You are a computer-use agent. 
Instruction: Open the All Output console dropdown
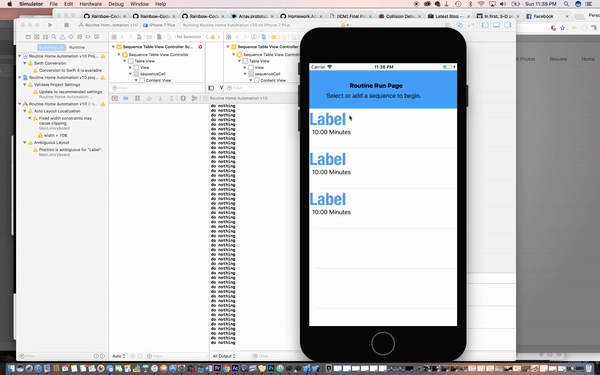click(224, 356)
